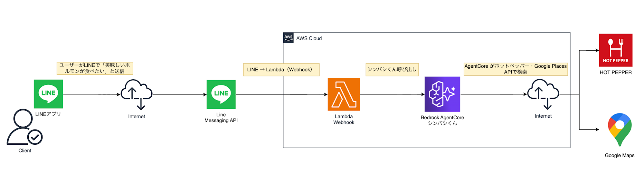Click the AWS logo in the AWS Cloud box
644x196 pixels.
click(288, 38)
